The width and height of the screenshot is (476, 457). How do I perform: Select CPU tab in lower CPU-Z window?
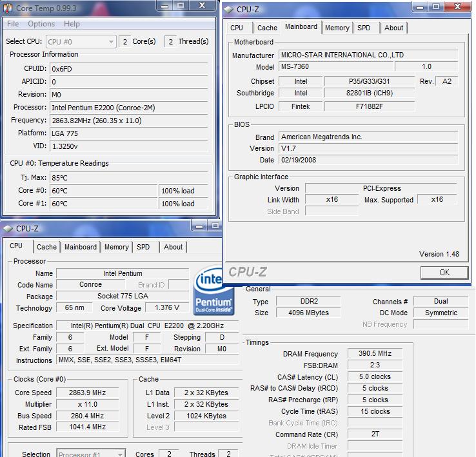click(16, 246)
